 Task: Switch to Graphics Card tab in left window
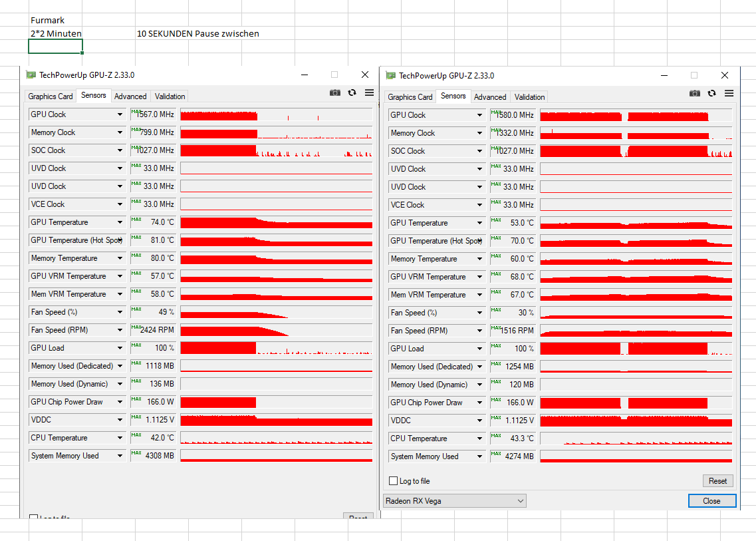click(50, 96)
